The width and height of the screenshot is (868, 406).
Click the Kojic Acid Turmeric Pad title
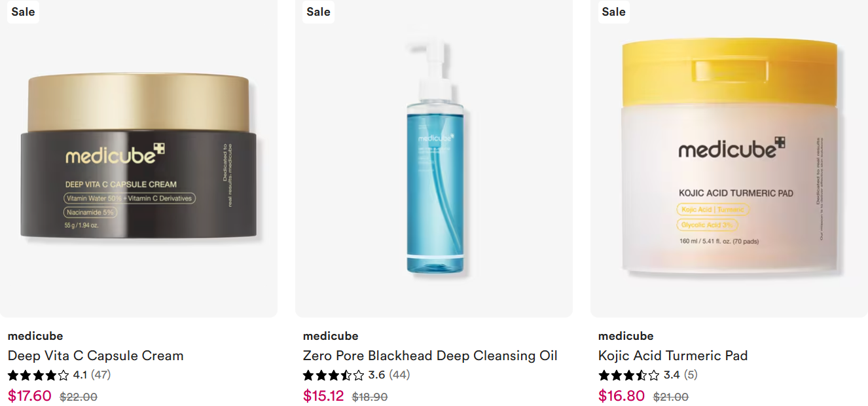[x=673, y=356]
